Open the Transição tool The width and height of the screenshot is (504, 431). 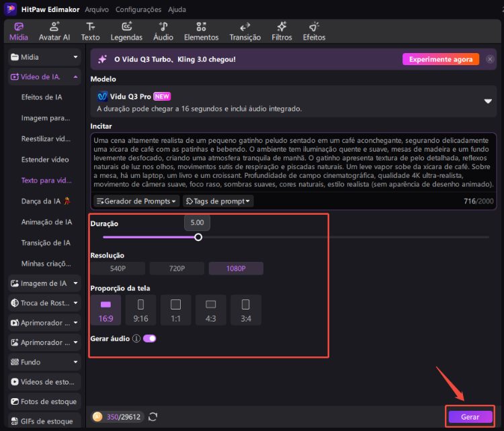click(245, 32)
